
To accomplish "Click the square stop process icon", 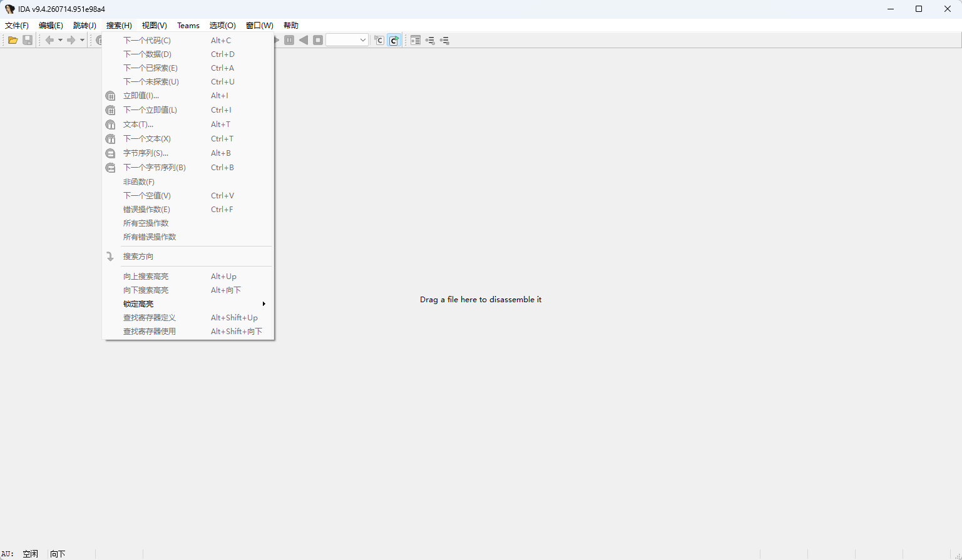I will [x=318, y=40].
